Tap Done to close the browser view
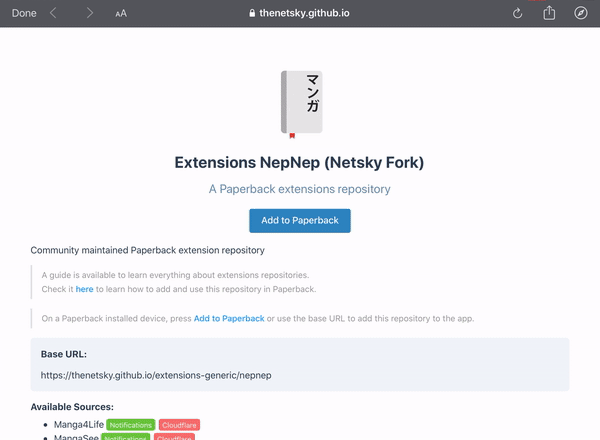This screenshot has width=600, height=440. coord(24,13)
